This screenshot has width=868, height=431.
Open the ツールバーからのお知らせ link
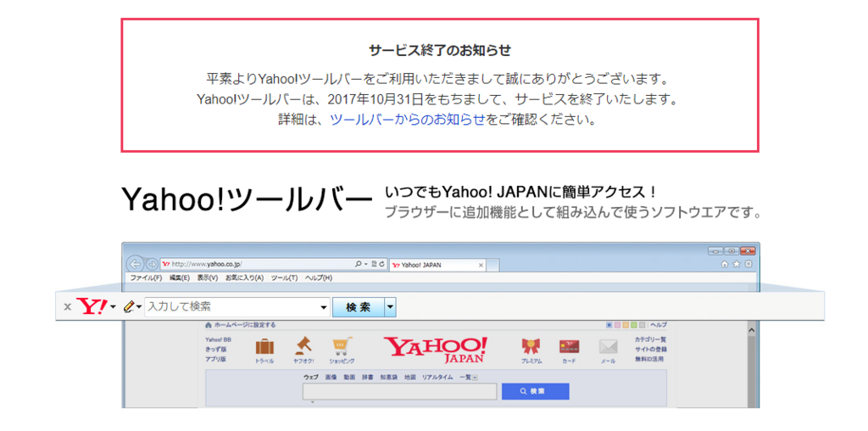click(x=408, y=120)
